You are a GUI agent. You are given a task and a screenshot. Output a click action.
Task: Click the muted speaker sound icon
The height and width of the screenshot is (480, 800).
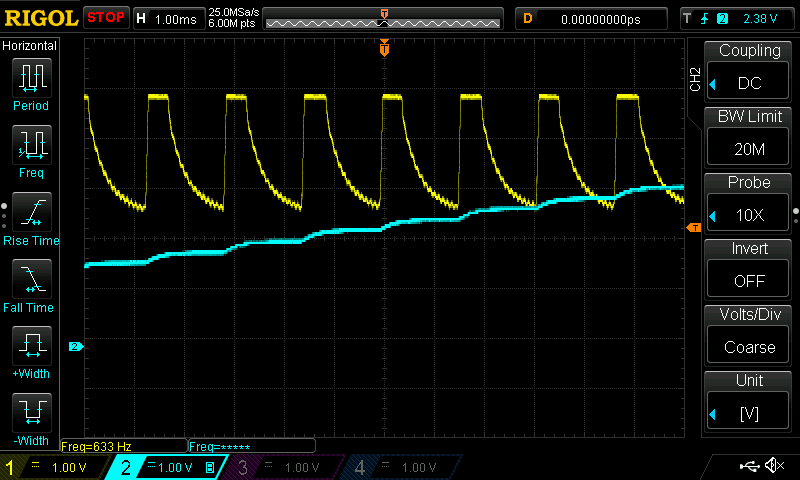(775, 465)
